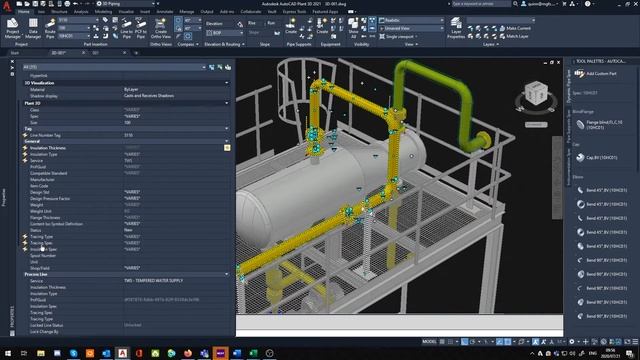Screen dimensions: 640x360
Task: Click the Undo arrow
Action: [x=75, y=4]
